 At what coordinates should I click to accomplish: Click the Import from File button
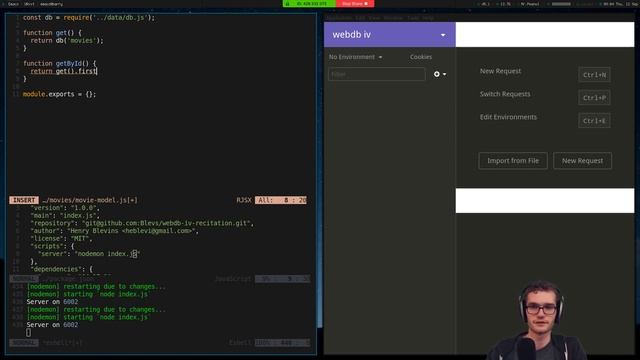click(x=513, y=161)
